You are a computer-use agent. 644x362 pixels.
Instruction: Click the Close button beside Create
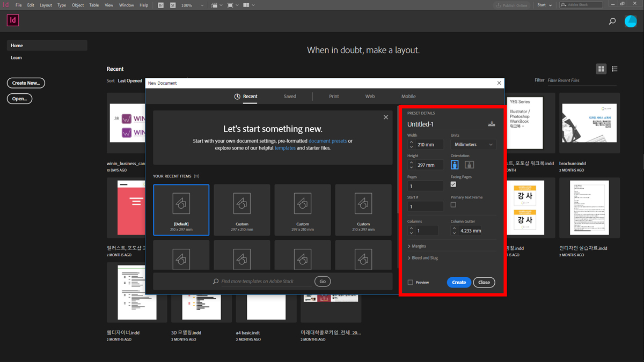pos(484,283)
